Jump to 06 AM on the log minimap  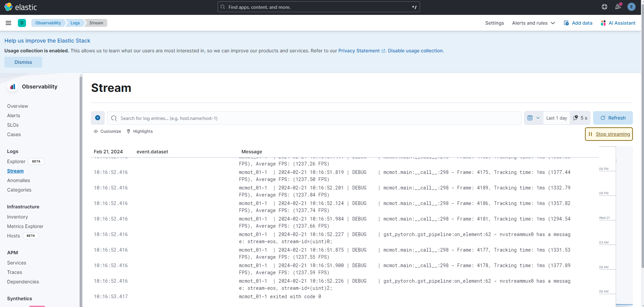604,267
